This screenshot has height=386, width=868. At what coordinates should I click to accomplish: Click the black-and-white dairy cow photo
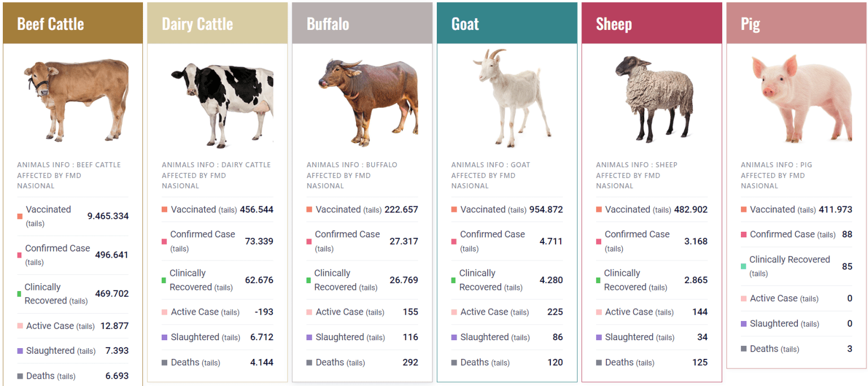[222, 106]
